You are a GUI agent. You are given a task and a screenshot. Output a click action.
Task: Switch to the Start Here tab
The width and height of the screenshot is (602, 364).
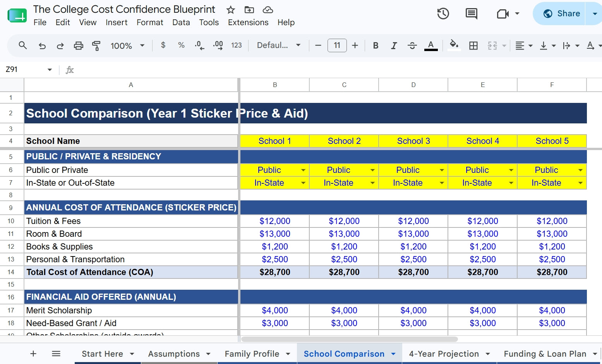pyautogui.click(x=103, y=354)
